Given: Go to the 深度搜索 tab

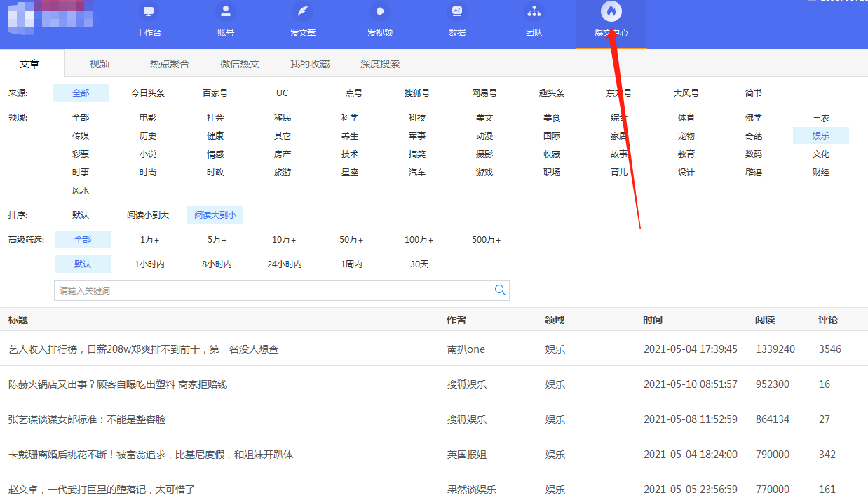Looking at the screenshot, I should coord(380,64).
